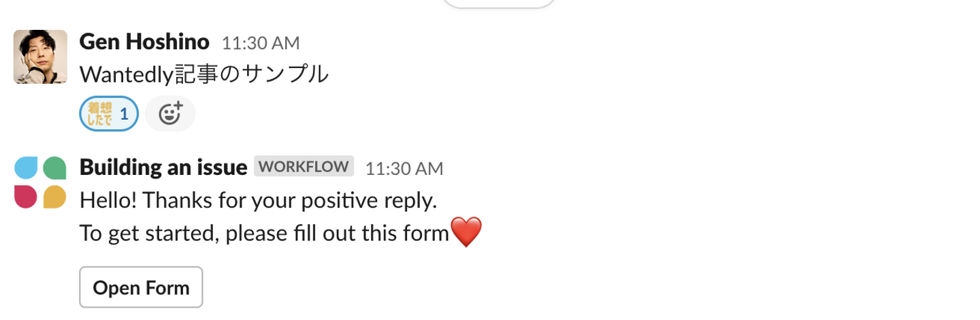Open the date divider pill at top

coord(499,3)
